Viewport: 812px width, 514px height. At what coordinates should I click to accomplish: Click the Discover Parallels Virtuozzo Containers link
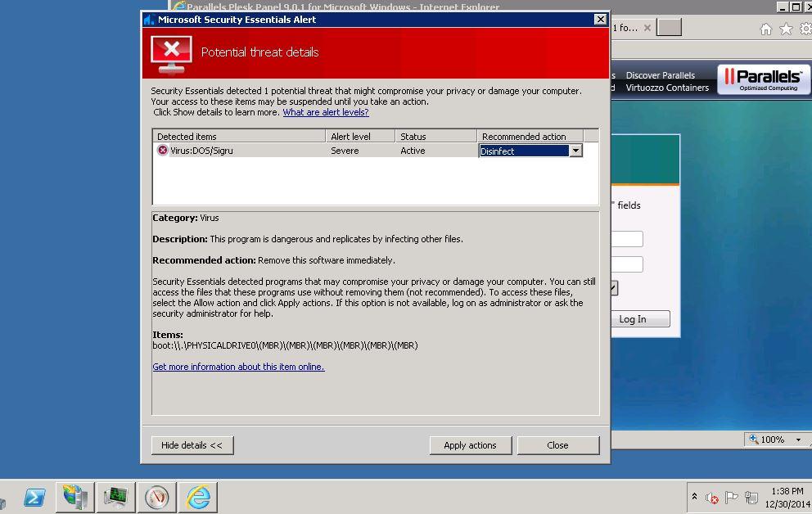click(667, 81)
